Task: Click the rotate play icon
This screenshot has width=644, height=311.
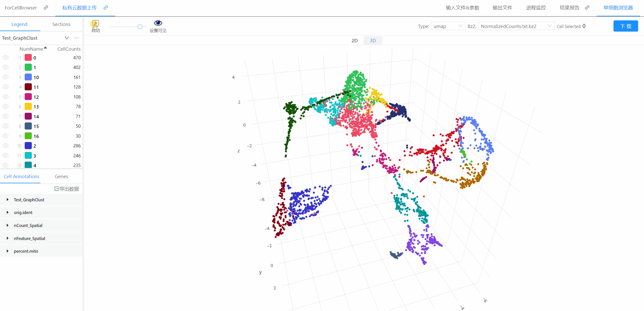Action: tap(95, 24)
